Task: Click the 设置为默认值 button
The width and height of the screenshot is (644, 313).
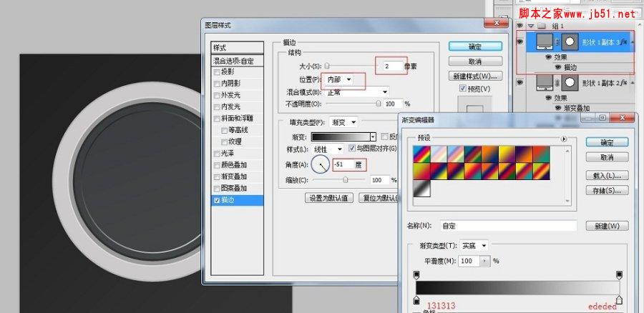Action: tap(329, 198)
